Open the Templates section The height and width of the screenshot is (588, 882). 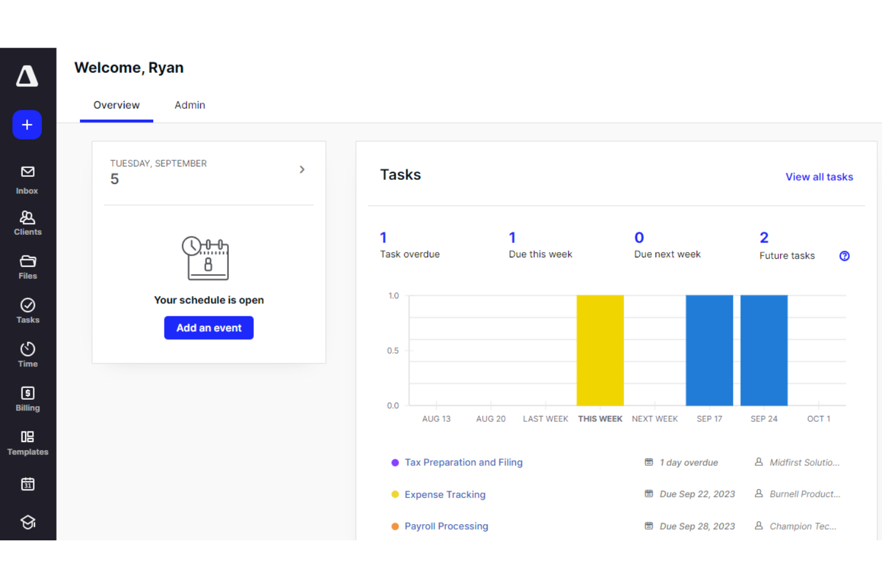(27, 443)
